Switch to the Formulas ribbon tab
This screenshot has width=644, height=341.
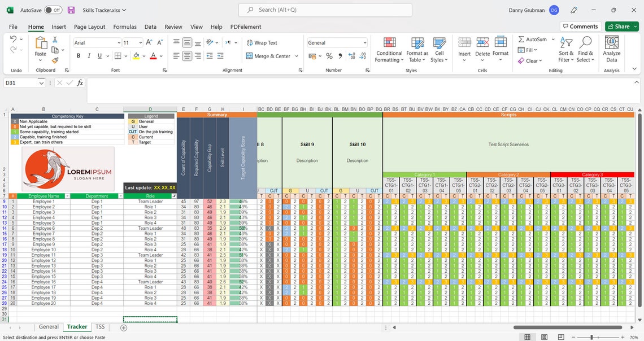124,27
